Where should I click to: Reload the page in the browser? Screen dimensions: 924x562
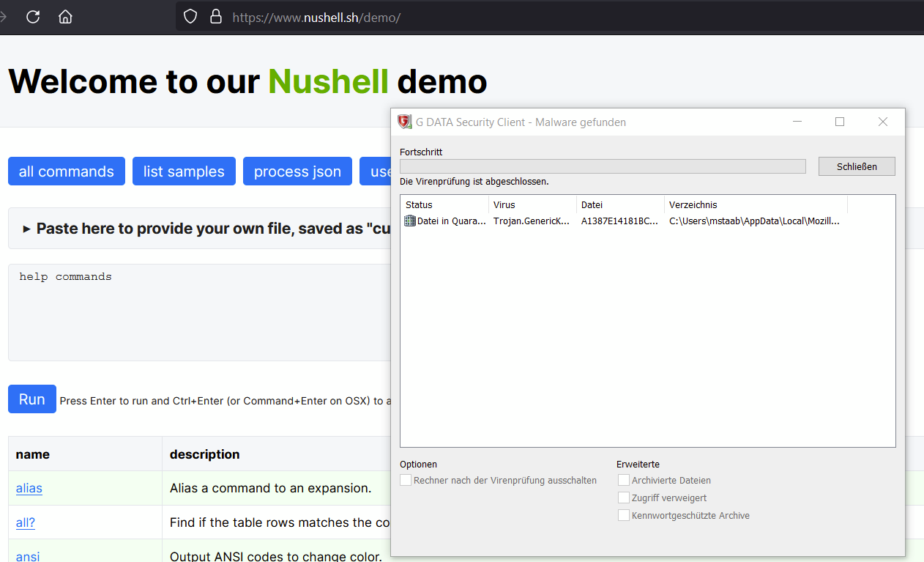33,16
